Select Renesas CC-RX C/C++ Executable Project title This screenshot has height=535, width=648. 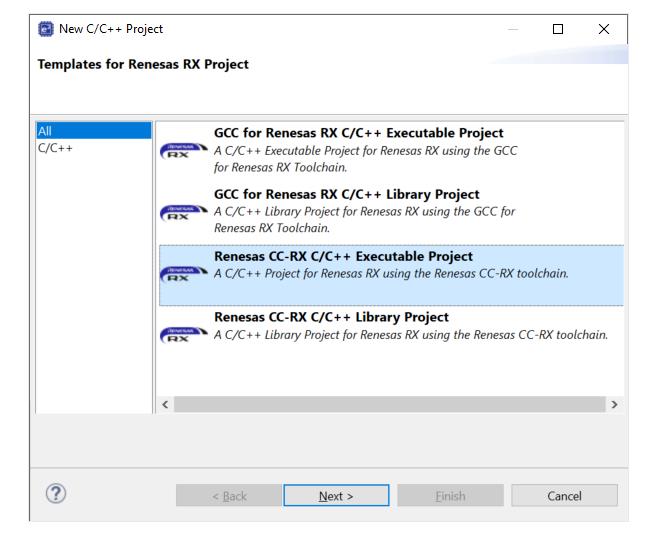(x=343, y=256)
